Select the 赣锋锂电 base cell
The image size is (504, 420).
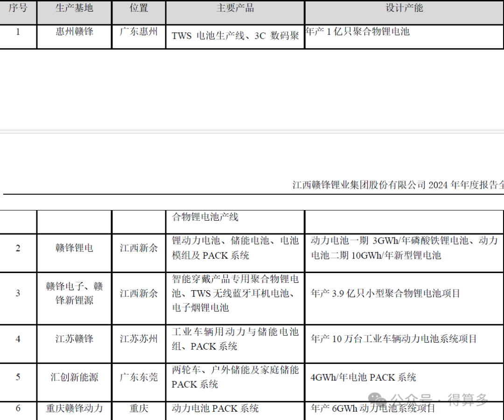click(74, 253)
